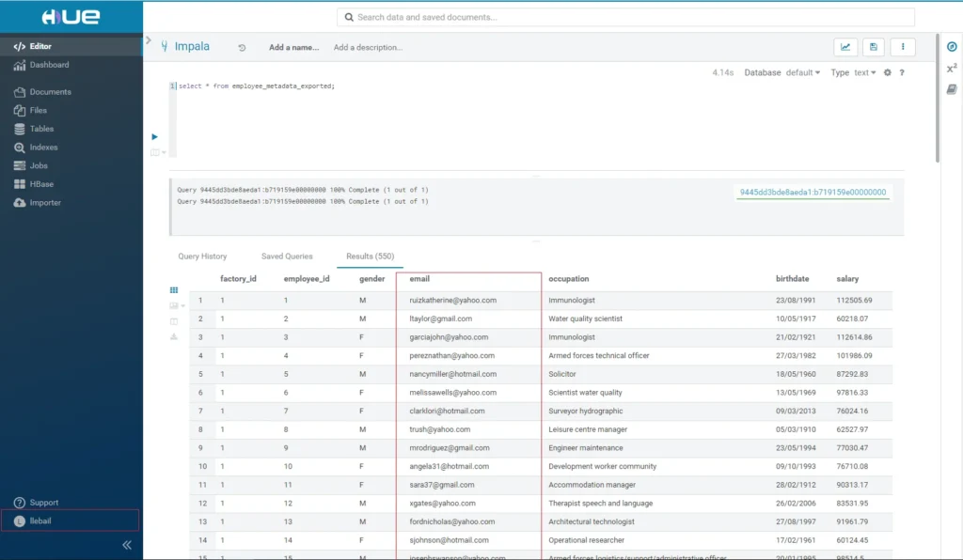Screen dimensions: 963x560
Task: Sort by birthdate column header
Action: [x=792, y=279]
